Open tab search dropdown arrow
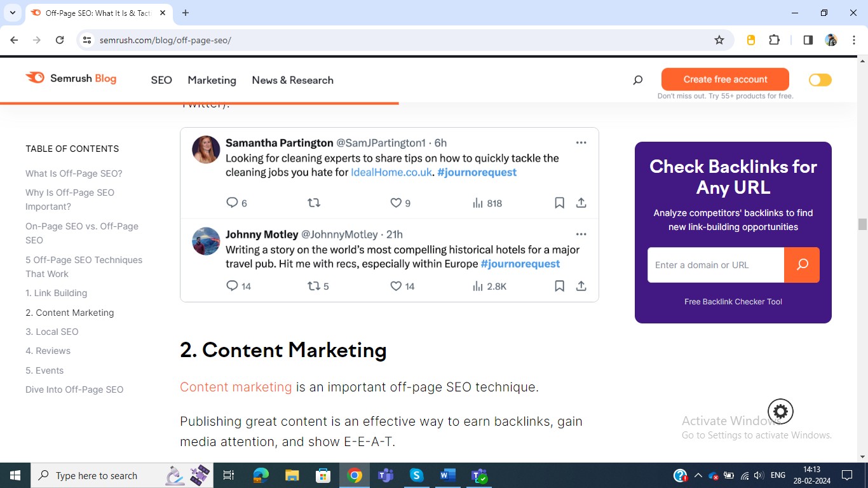 12,13
